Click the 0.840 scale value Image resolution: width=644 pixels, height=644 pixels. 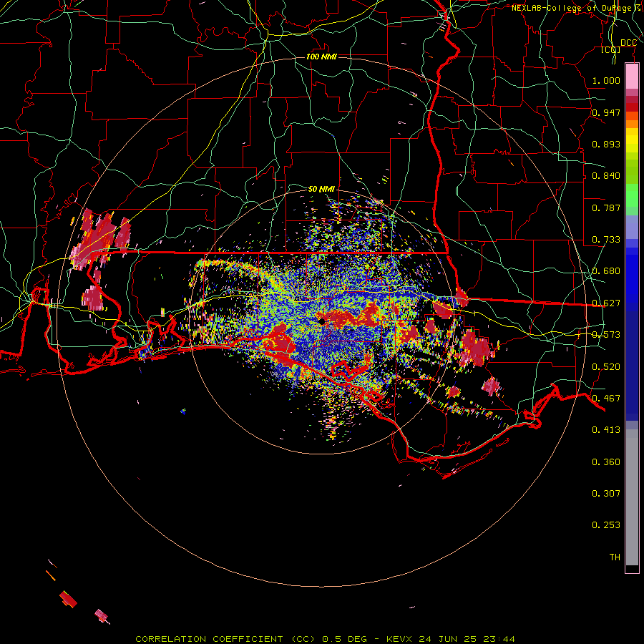pyautogui.click(x=606, y=176)
